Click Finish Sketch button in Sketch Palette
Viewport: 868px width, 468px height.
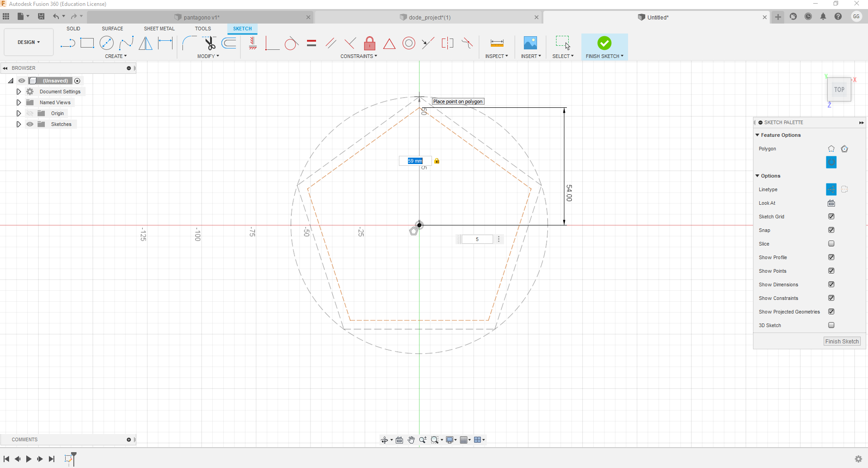(842, 342)
